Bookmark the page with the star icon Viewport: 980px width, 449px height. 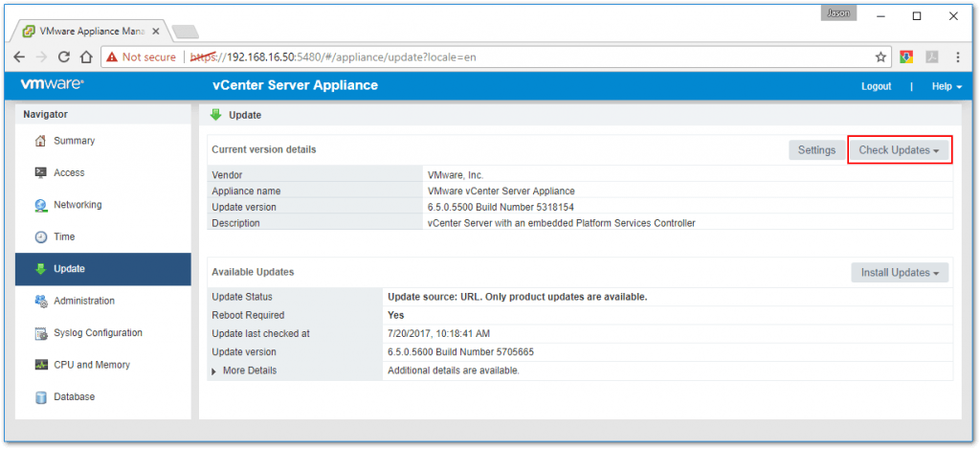(x=880, y=56)
